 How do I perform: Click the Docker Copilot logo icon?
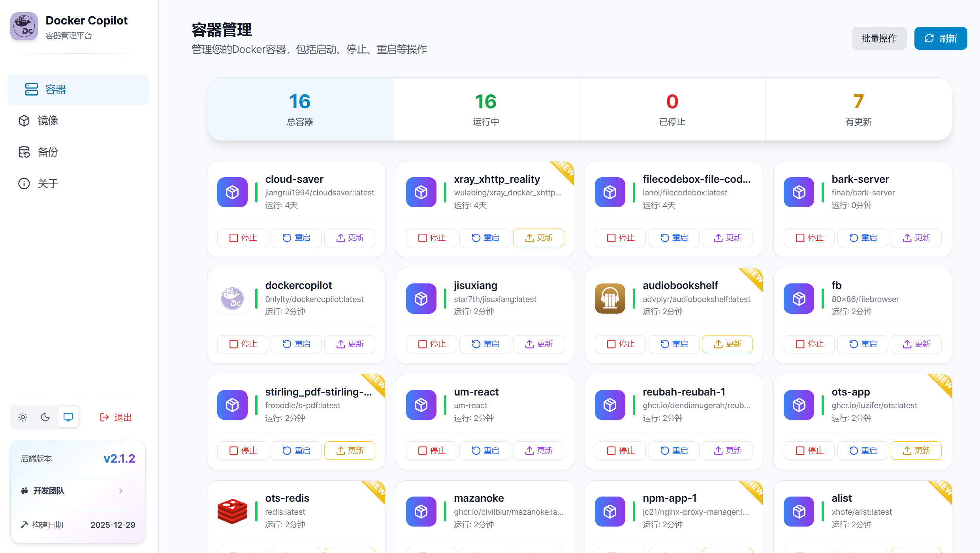click(24, 26)
